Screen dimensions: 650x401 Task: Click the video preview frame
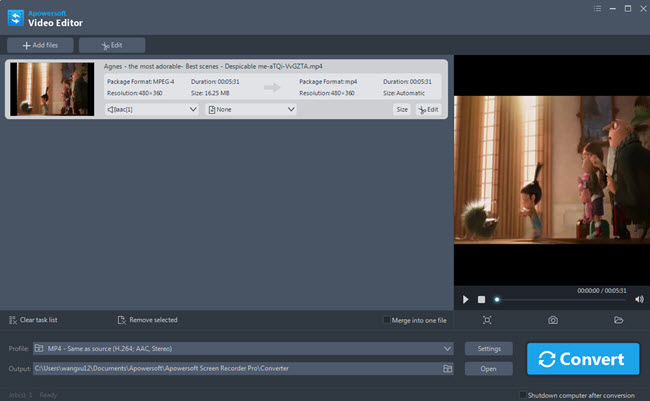[552, 170]
